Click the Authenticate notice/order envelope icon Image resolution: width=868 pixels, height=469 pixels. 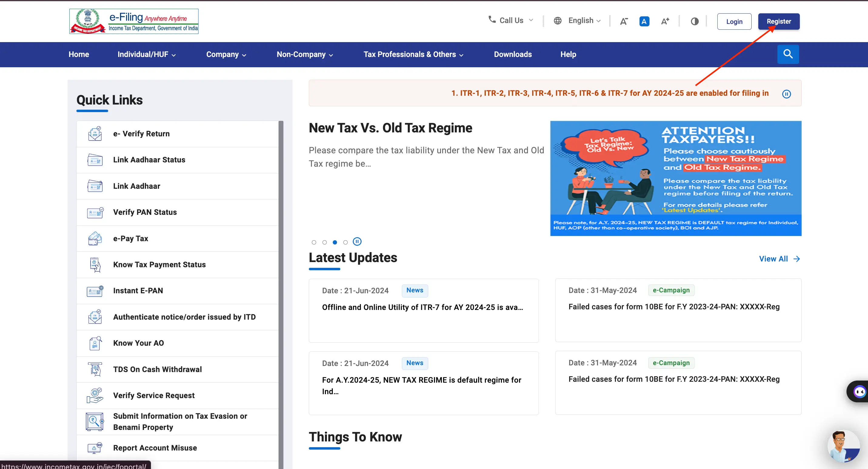point(95,317)
